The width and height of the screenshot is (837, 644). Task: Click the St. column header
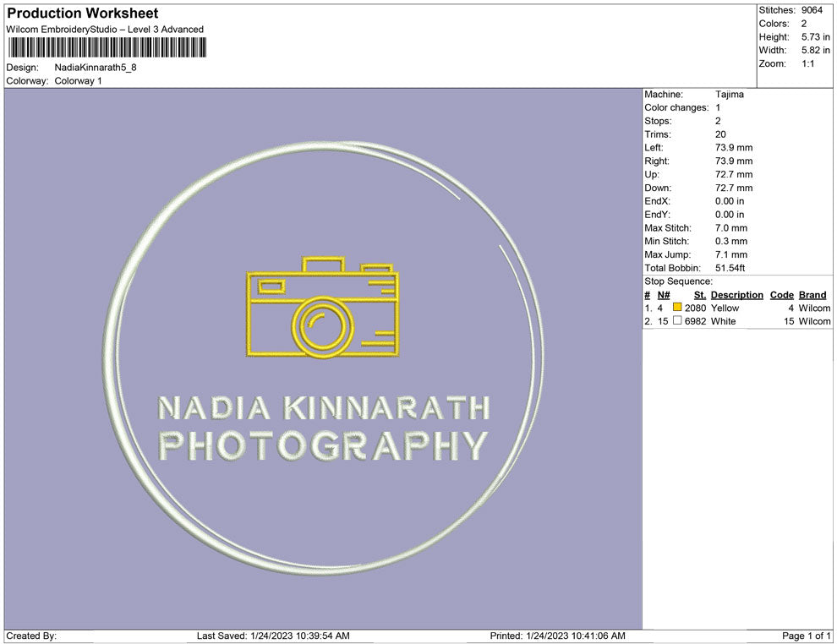pyautogui.click(x=699, y=295)
